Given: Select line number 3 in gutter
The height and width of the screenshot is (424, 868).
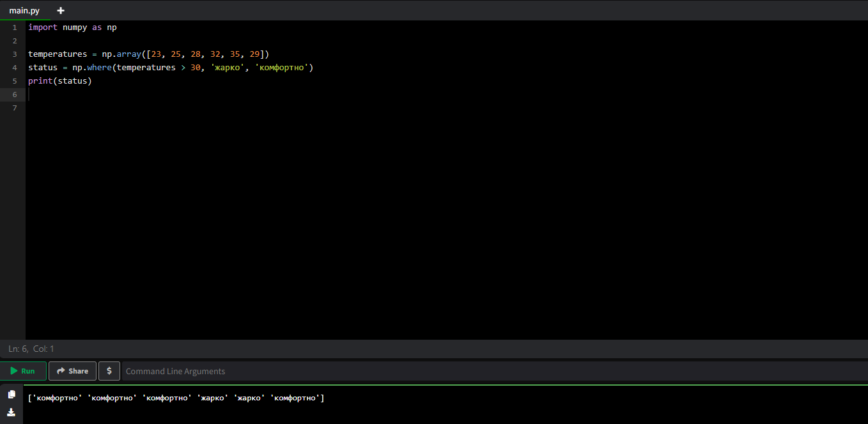Looking at the screenshot, I should coord(15,54).
